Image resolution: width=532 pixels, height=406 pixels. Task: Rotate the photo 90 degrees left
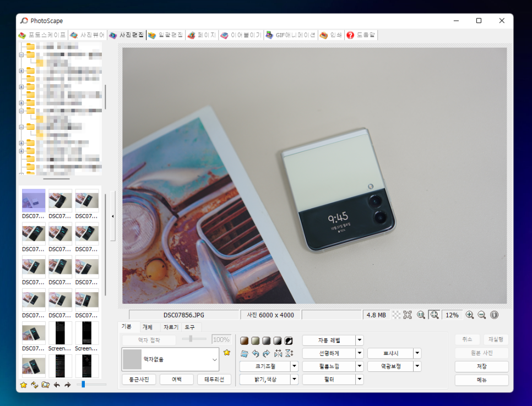(256, 354)
